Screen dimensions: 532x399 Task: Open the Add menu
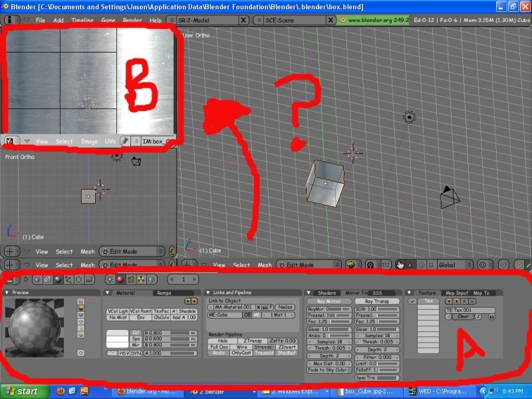coord(59,21)
